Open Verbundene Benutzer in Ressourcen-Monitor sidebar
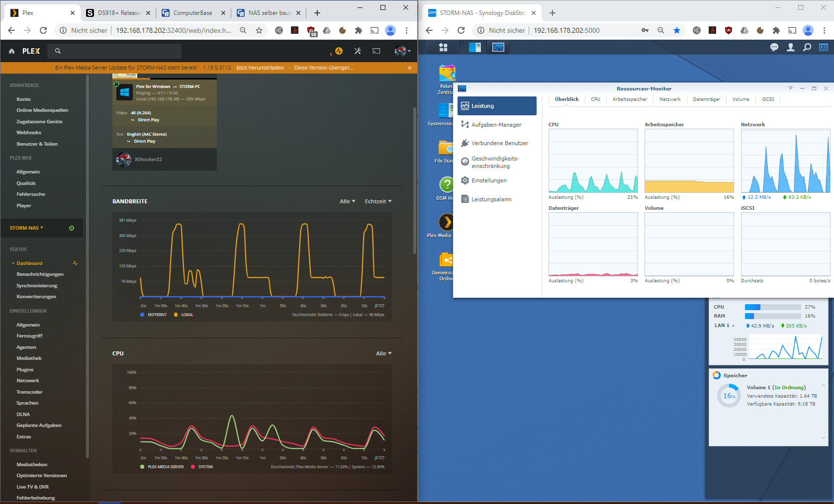 [x=497, y=143]
